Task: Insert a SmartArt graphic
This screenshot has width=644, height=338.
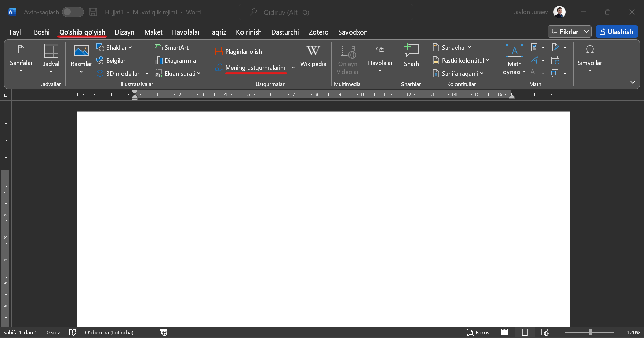Action: [x=172, y=48]
